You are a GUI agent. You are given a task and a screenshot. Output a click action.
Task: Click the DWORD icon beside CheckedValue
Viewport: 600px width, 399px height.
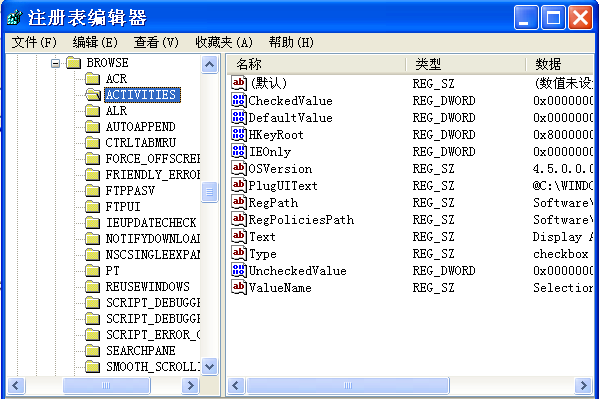239,100
